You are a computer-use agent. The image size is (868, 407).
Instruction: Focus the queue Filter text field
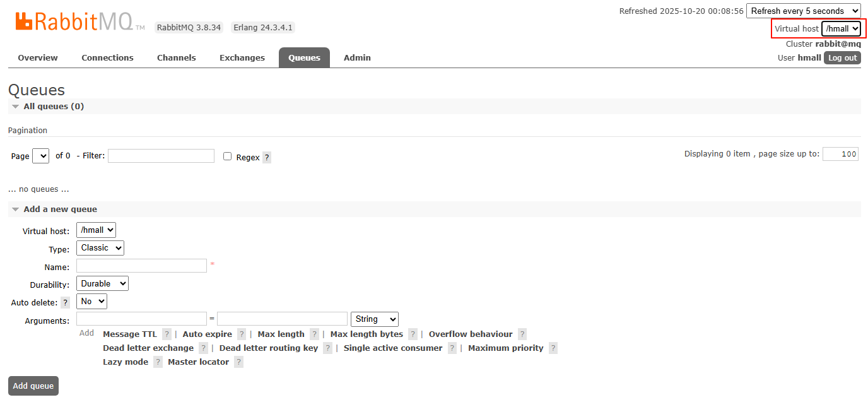point(161,156)
